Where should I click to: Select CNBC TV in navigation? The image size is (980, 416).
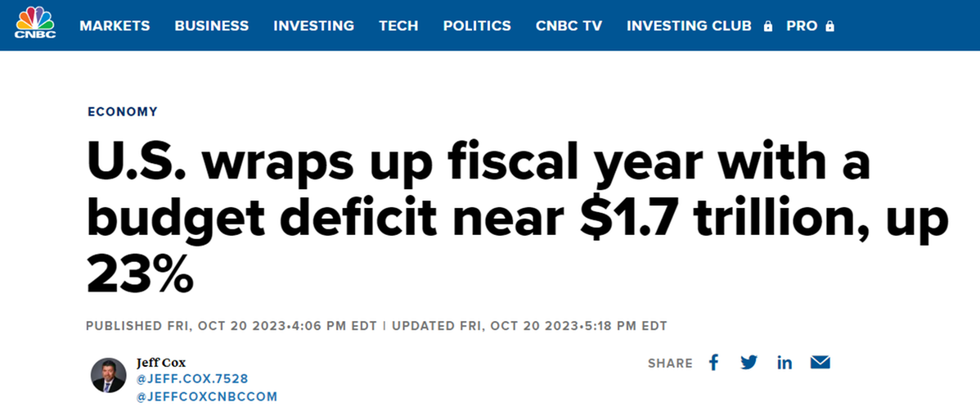(x=569, y=26)
